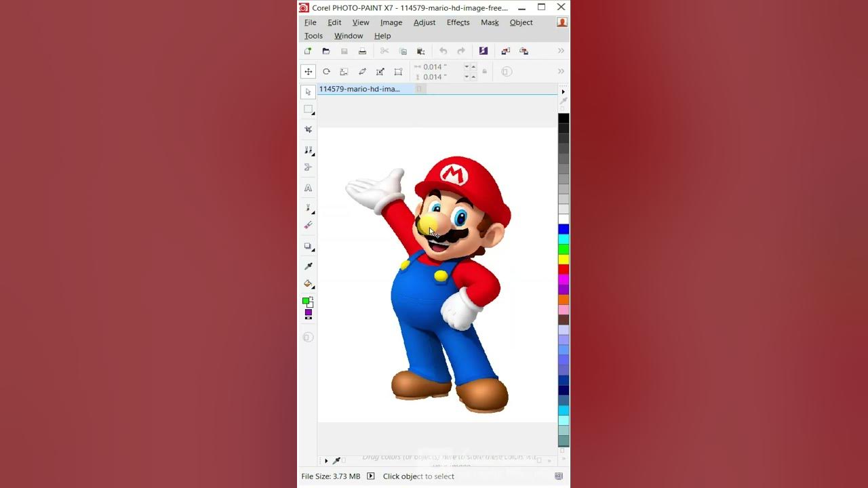Select the Clone tool in the toolbox
The width and height of the screenshot is (868, 488).
tap(308, 150)
